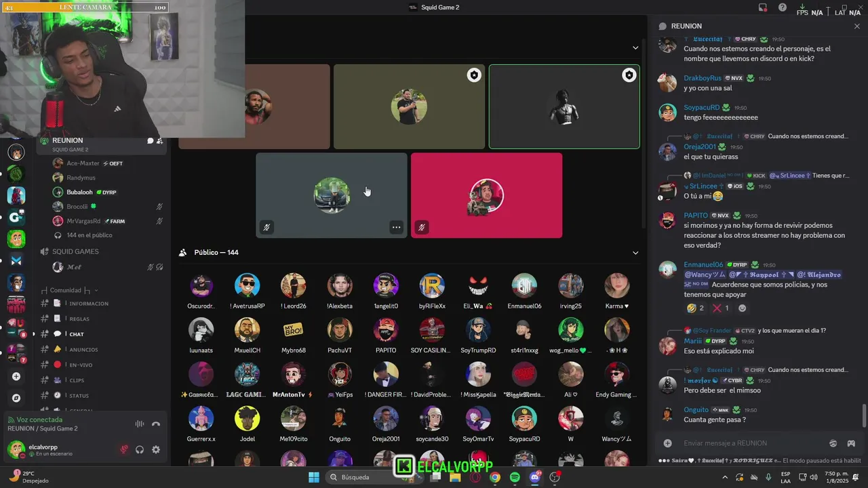Open the blue M server icon in sidebar
Image resolution: width=868 pixels, height=488 pixels.
(16, 260)
